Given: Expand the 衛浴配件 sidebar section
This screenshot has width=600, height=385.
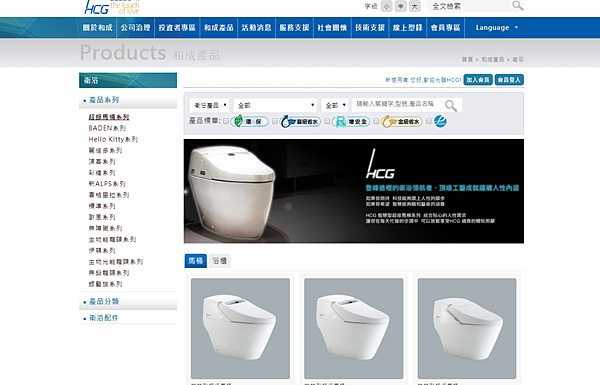Looking at the screenshot, I should pos(128,318).
